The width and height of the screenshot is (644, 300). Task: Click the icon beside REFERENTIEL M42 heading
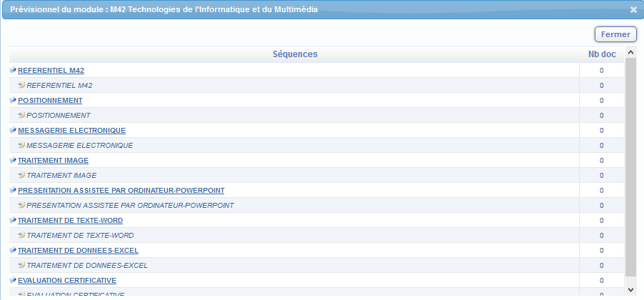(x=13, y=71)
